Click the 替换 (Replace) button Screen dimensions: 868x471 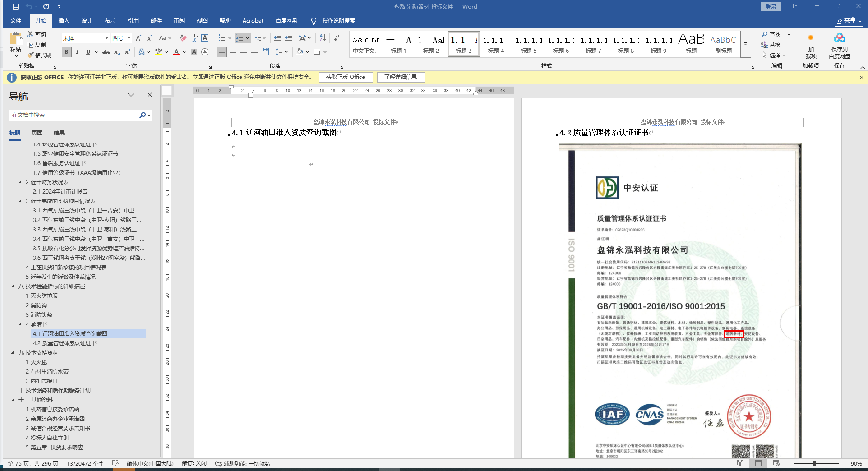(771, 45)
